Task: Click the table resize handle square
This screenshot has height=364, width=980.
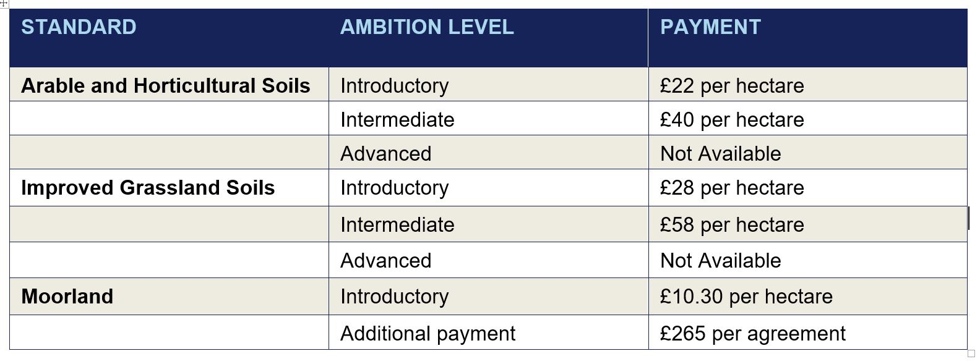Action: coord(971,354)
